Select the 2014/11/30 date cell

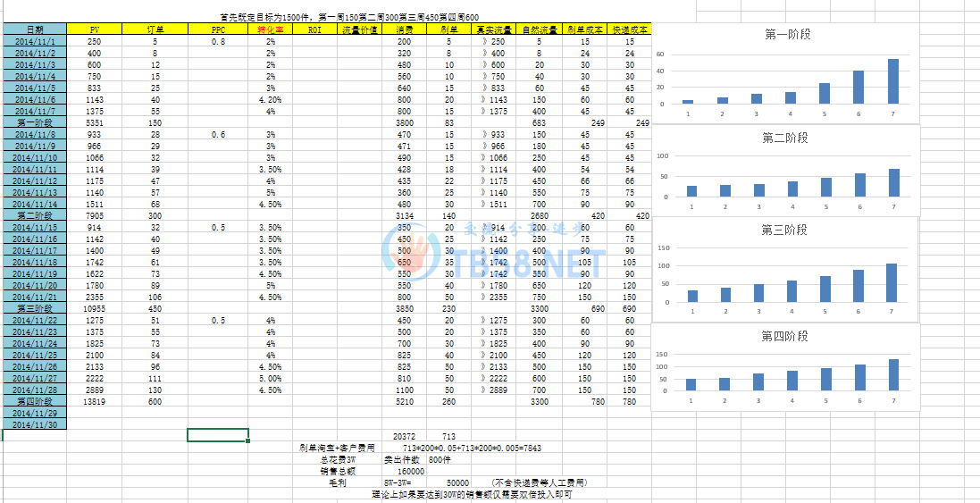(34, 425)
